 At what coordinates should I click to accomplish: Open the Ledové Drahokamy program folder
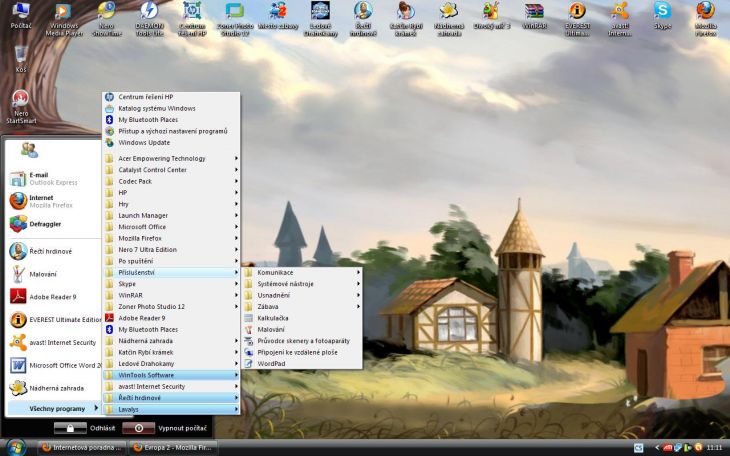[171, 364]
